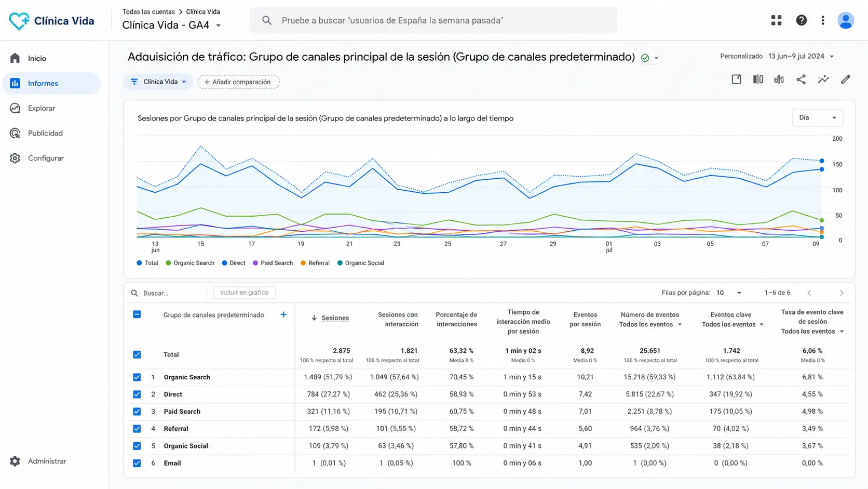This screenshot has width=868, height=489.
Task: Add a dimension with the plus icon
Action: pyautogui.click(x=283, y=314)
